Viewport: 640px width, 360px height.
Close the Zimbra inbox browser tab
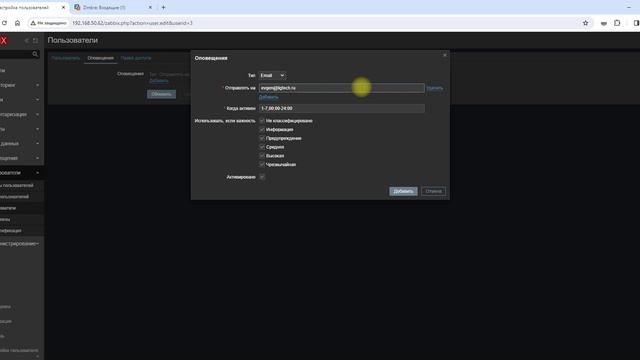coord(150,7)
